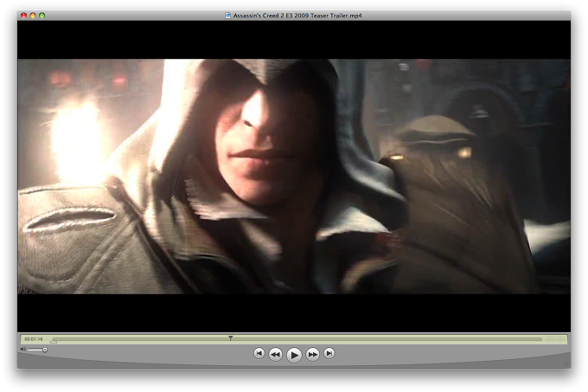Start playback with the Play button

click(x=294, y=355)
